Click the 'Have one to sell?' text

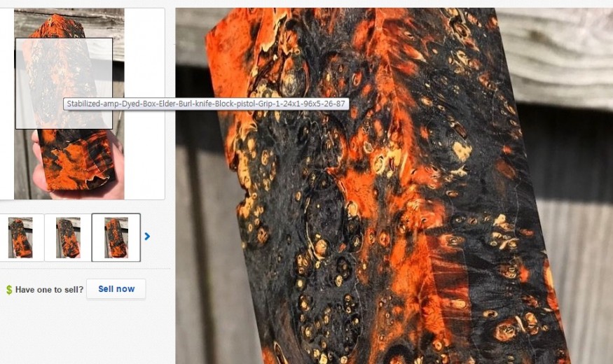coord(49,290)
